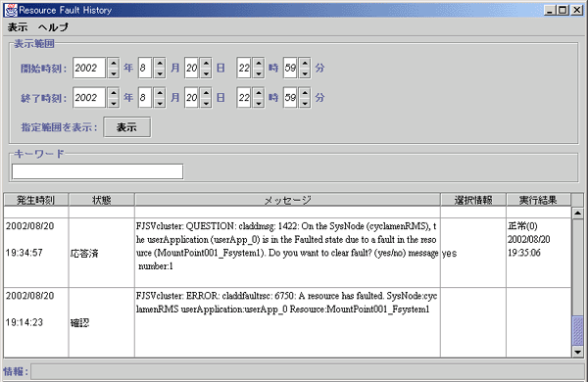Increase the end time hour value
The image size is (588, 382).
[x=259, y=92]
